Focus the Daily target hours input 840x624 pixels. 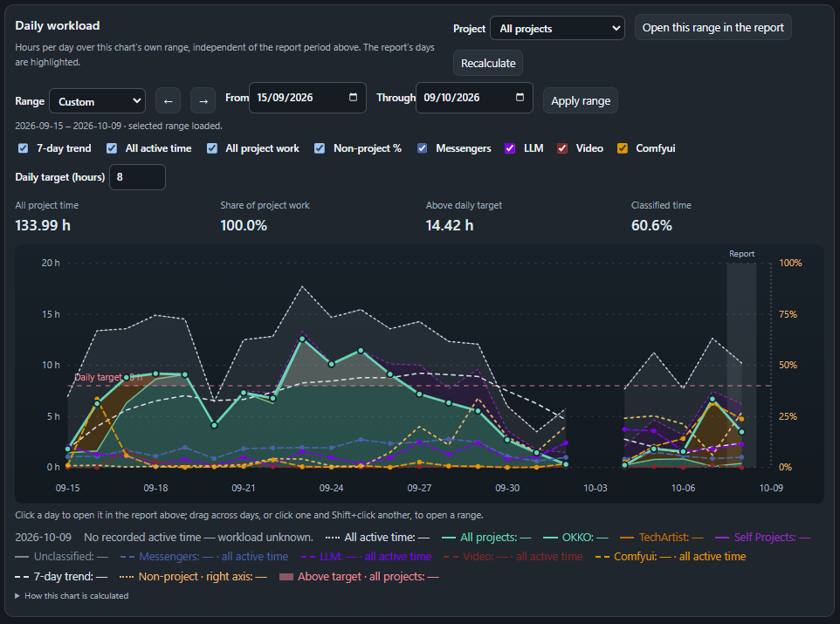(138, 177)
